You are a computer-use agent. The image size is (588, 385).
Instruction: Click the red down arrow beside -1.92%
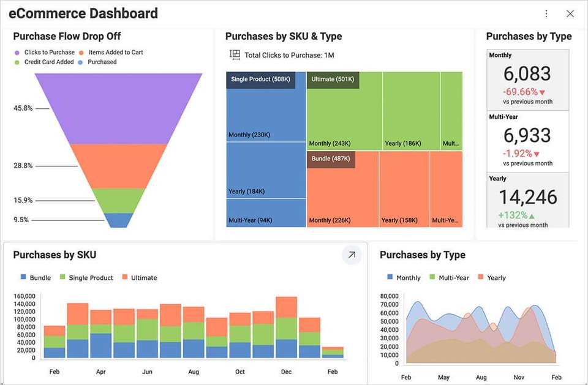click(537, 154)
